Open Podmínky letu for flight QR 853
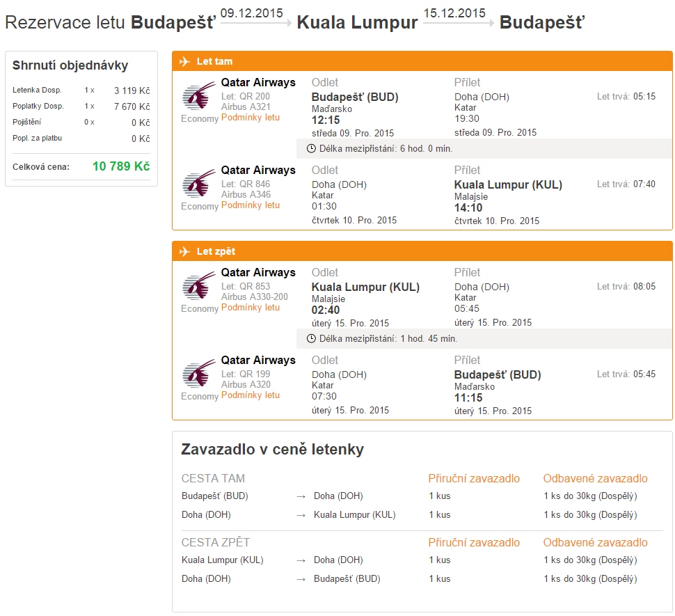Viewport: 675px width, 616px height. click(x=251, y=308)
